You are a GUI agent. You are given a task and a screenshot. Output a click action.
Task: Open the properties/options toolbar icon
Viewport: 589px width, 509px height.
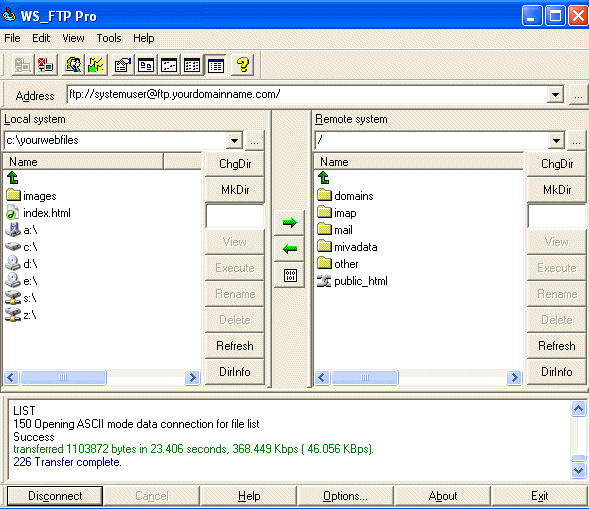[123, 65]
